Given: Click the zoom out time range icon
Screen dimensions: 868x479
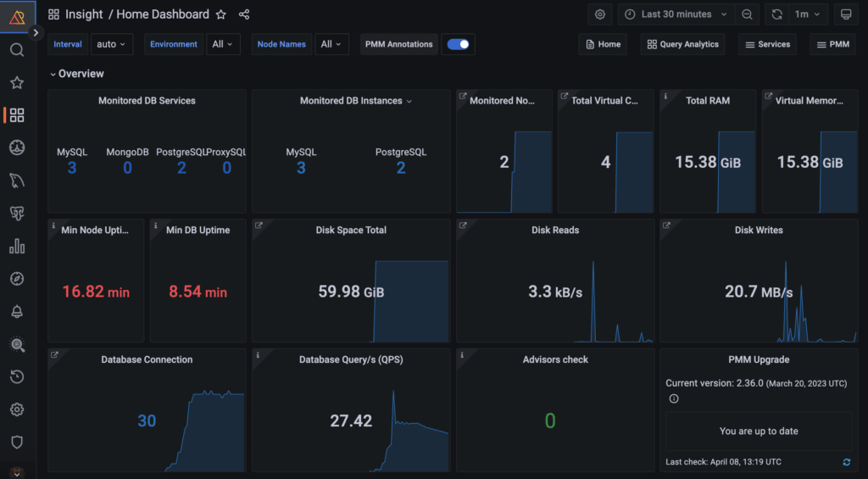Looking at the screenshot, I should (747, 14).
